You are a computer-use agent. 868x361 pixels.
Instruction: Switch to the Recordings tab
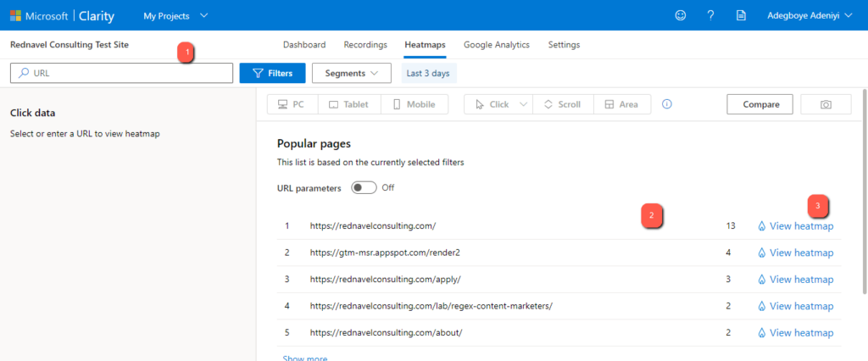365,45
